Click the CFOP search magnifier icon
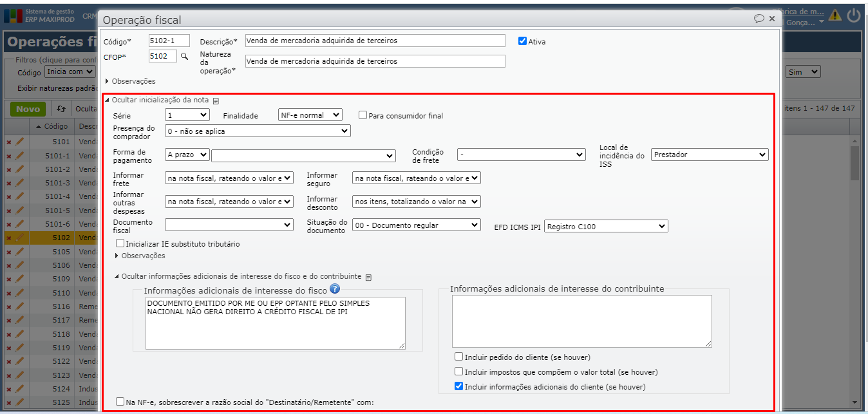 184,57
